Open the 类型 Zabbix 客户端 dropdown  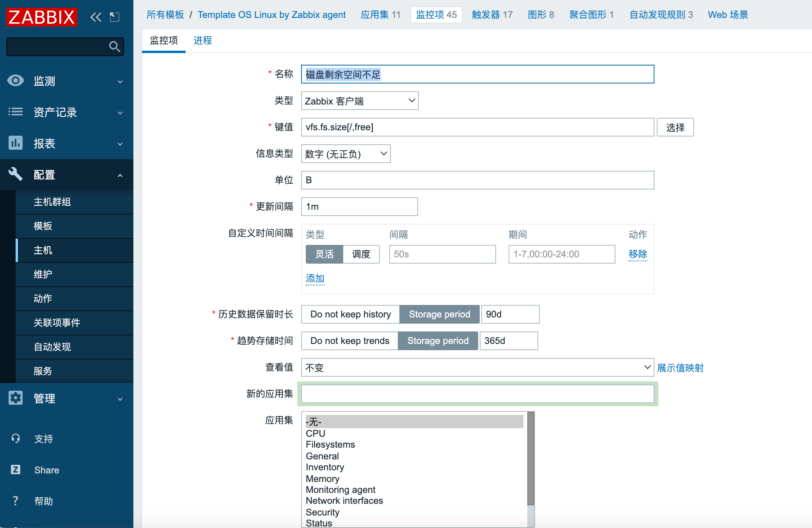(360, 101)
